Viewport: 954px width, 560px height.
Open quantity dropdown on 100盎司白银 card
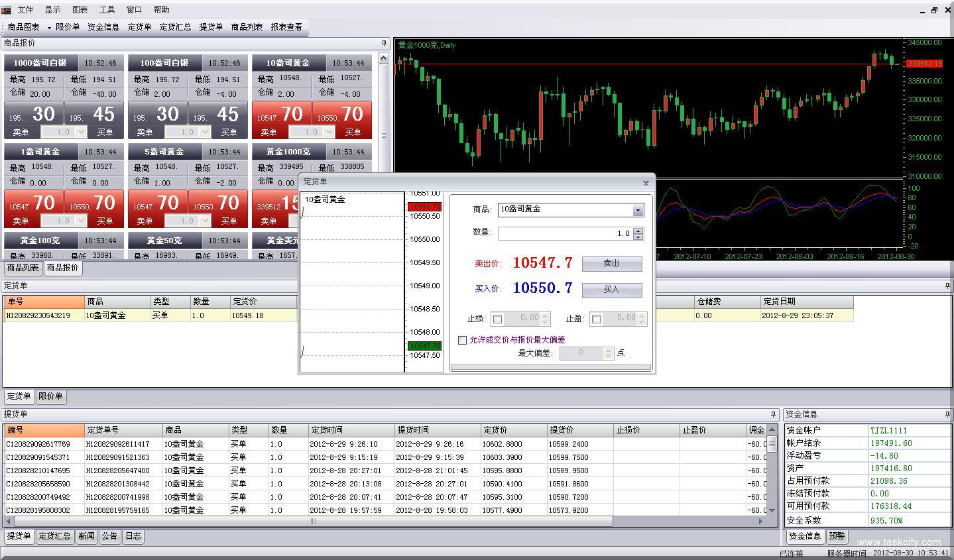point(206,132)
